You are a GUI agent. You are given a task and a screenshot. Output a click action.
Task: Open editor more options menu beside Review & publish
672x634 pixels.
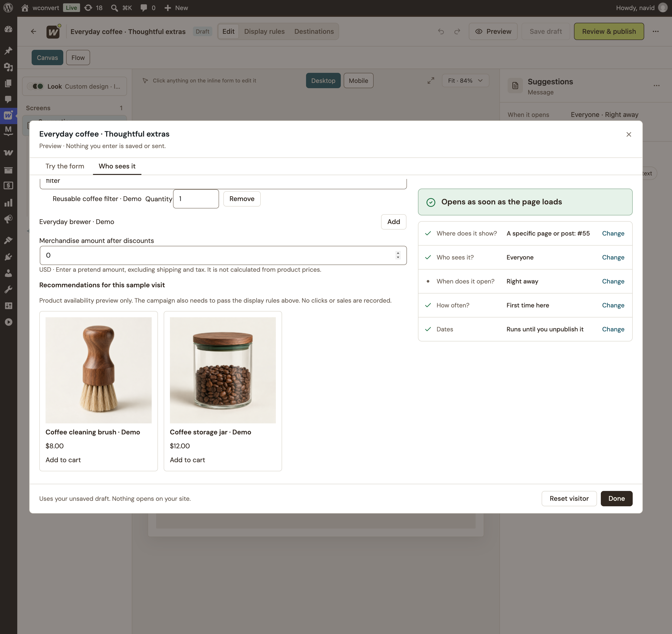[656, 31]
